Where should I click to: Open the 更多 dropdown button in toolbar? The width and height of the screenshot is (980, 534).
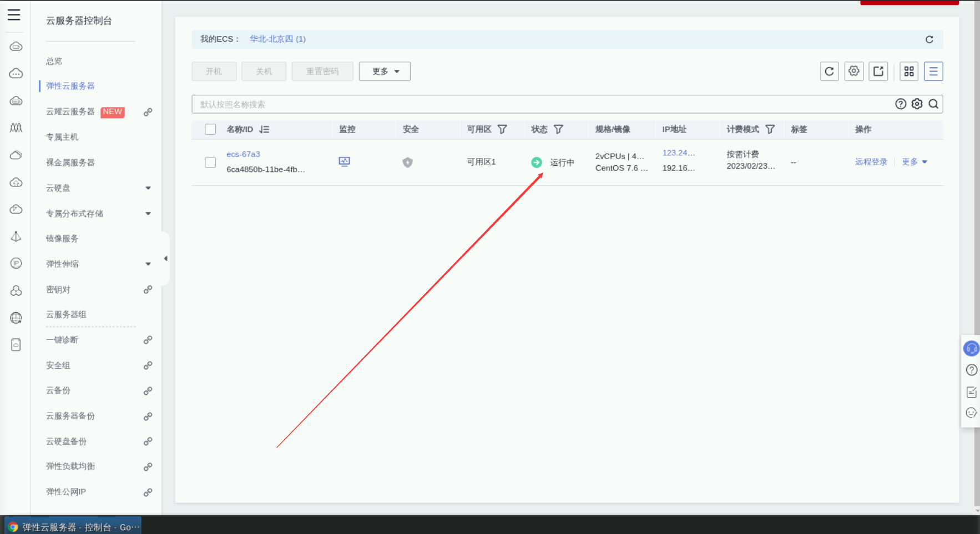click(385, 71)
